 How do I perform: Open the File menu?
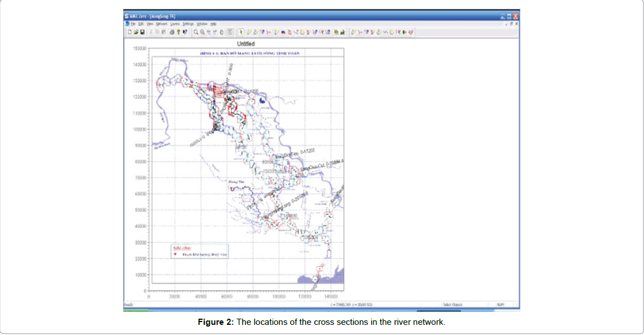133,24
